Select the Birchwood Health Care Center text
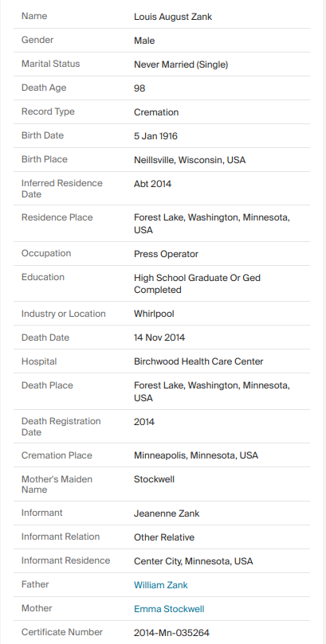This screenshot has width=326, height=644. pyautogui.click(x=198, y=361)
